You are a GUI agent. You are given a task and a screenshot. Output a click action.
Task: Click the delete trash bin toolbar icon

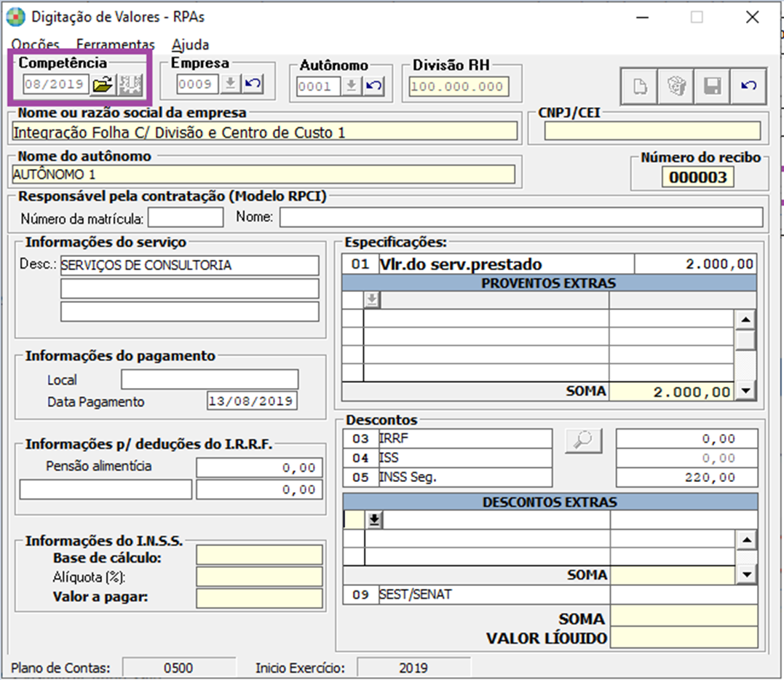(x=676, y=86)
